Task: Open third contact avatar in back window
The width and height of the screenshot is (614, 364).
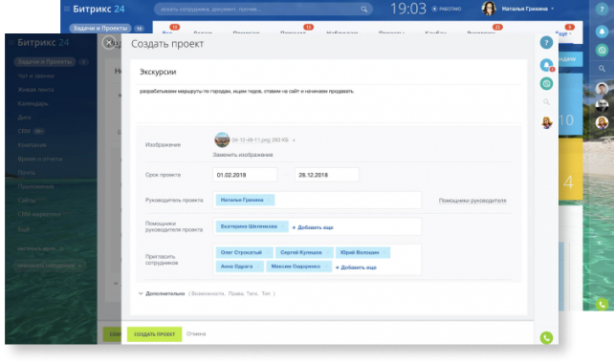Action: [x=602, y=122]
